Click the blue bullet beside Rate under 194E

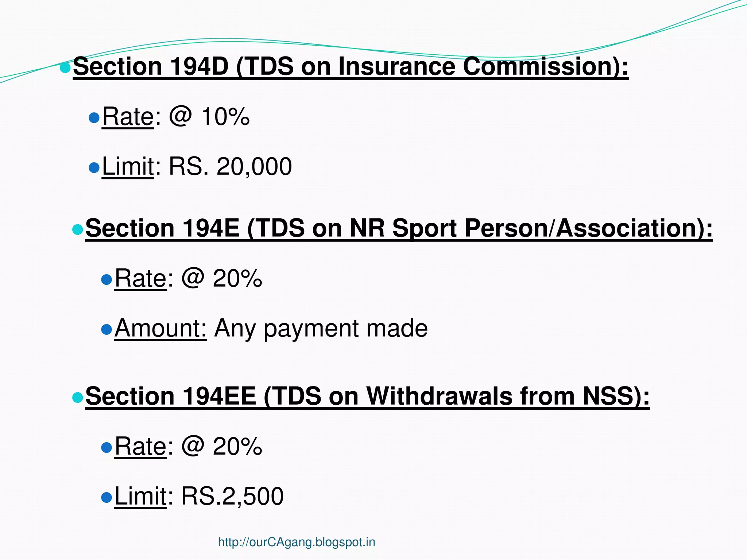[x=106, y=280]
